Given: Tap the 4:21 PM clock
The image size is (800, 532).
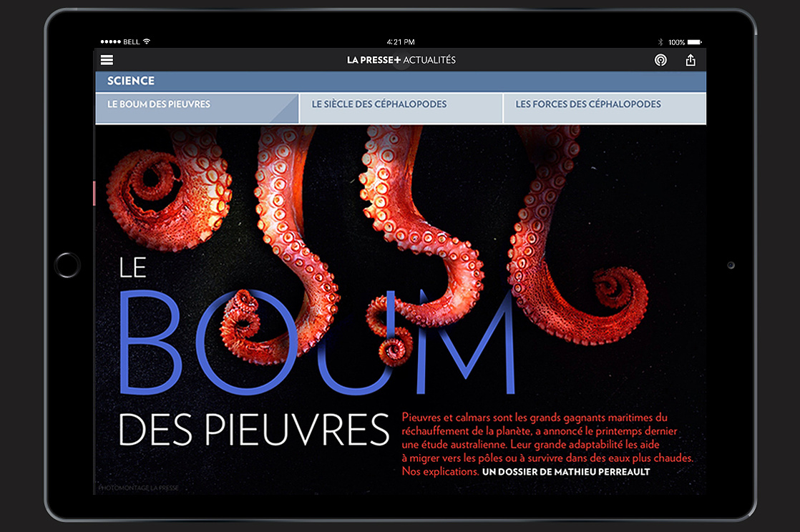Looking at the screenshot, I should click(401, 41).
